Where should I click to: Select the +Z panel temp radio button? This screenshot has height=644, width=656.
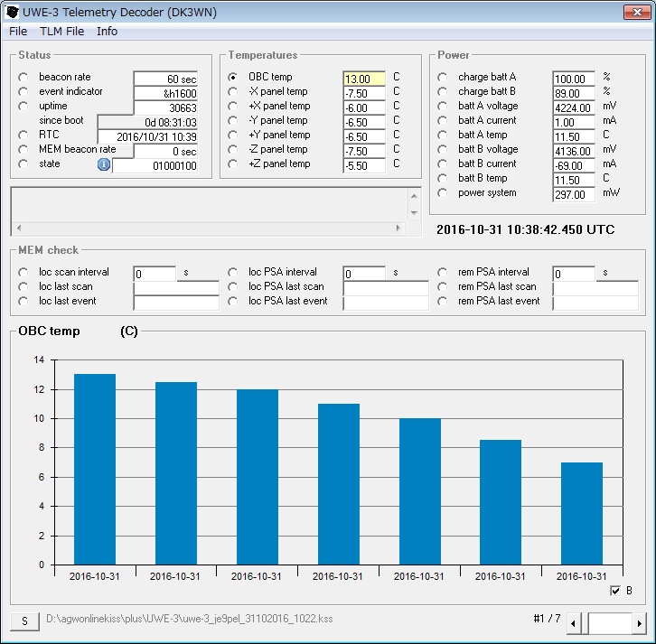click(x=232, y=163)
